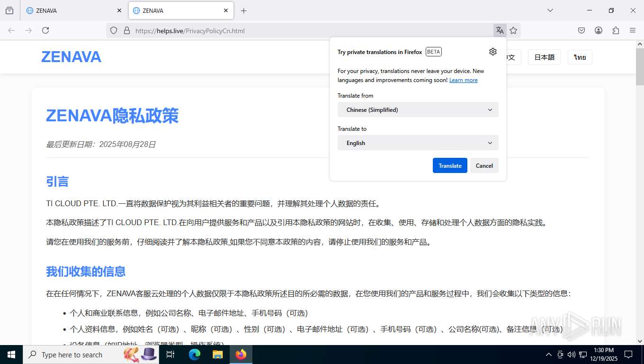Image resolution: width=644 pixels, height=364 pixels.
Task: Focus the address bar URL field
Action: tap(313, 31)
